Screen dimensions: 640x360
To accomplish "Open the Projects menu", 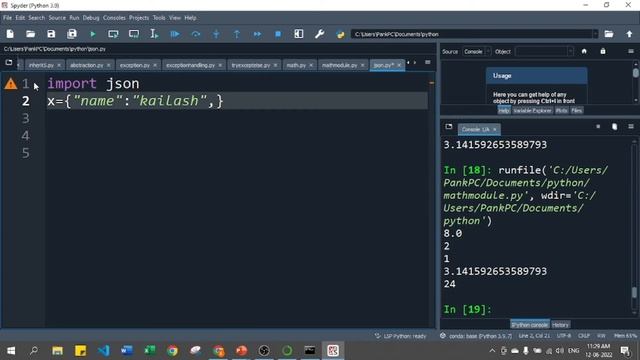I will (139, 18).
